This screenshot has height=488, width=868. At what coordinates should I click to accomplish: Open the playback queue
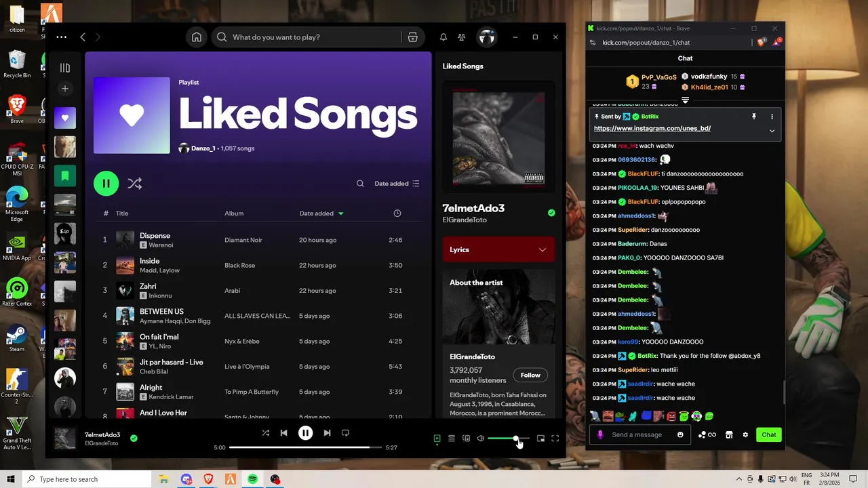click(x=452, y=439)
